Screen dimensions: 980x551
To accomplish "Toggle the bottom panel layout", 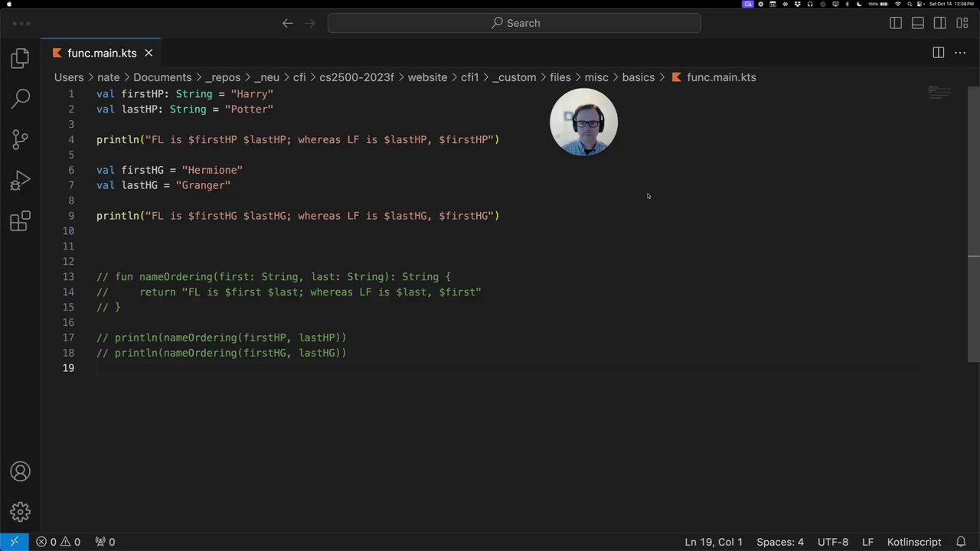I will 918,23.
